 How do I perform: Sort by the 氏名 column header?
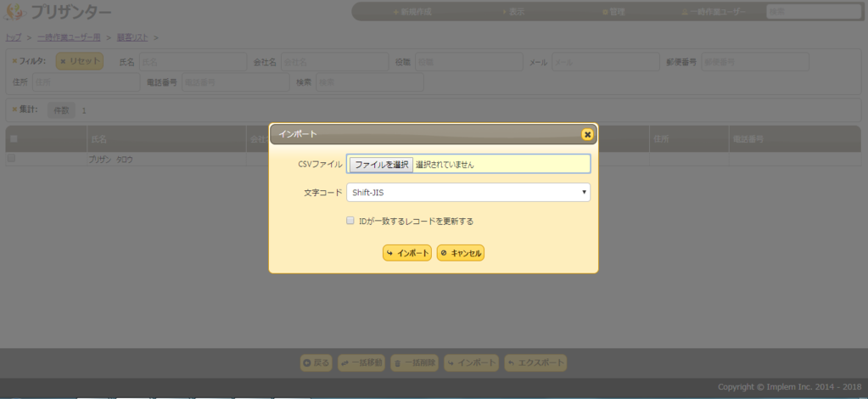coord(166,139)
